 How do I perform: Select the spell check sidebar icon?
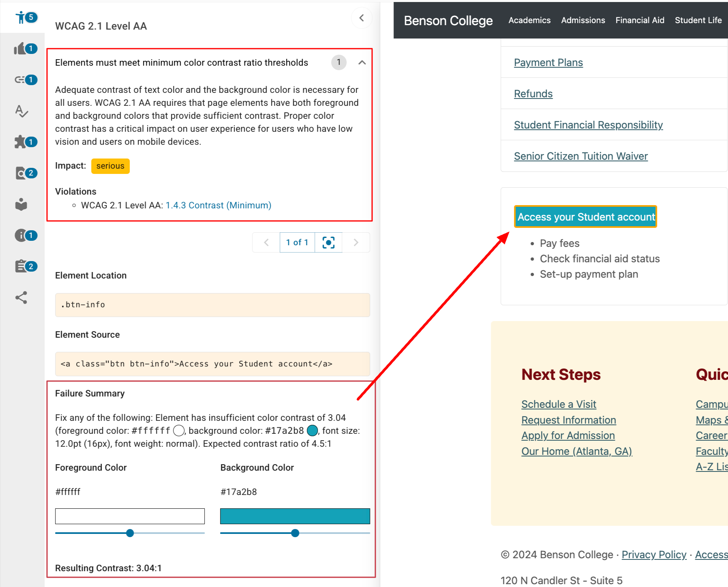click(21, 111)
